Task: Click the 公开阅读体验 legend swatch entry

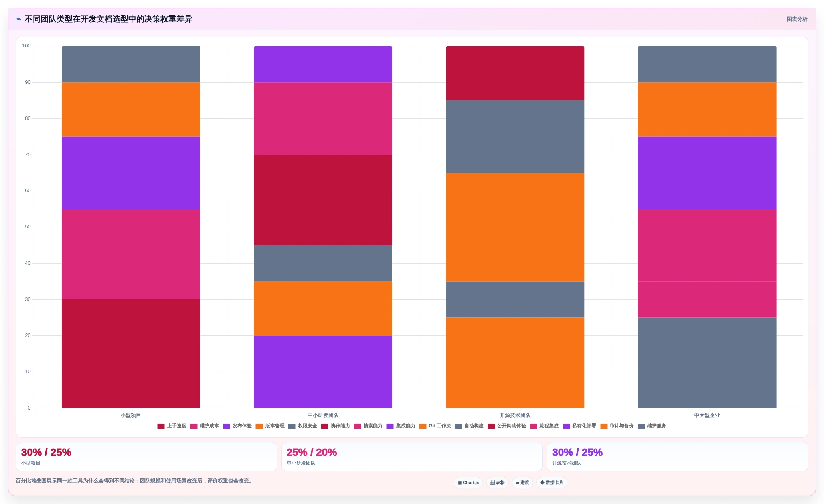Action: point(507,426)
